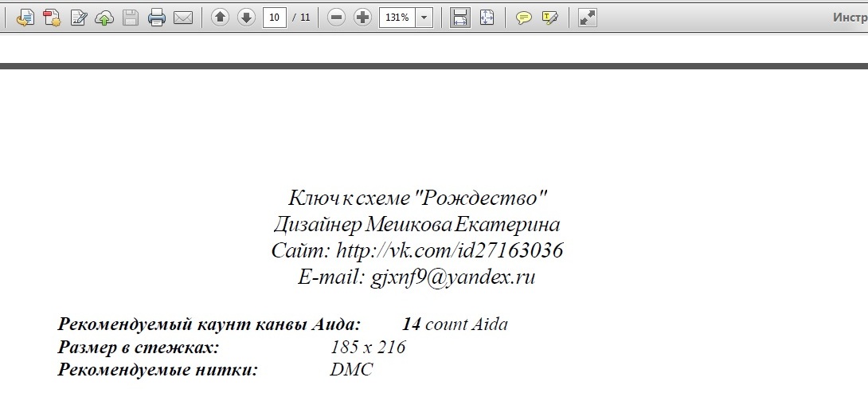Send file by email envelope icon

click(x=183, y=18)
